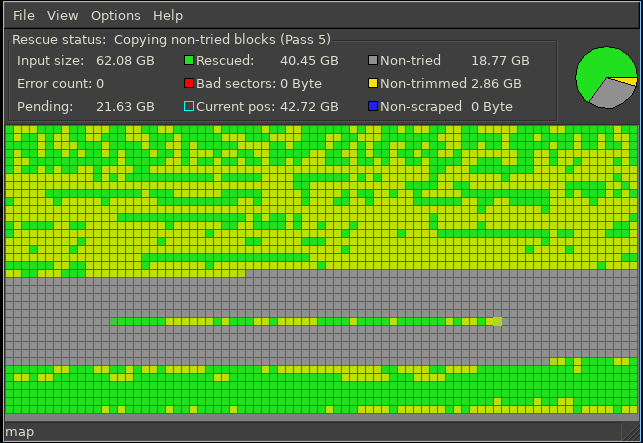Viewport: 643px width, 443px height.
Task: Click the Input size value 62.08 GB
Action: point(125,61)
